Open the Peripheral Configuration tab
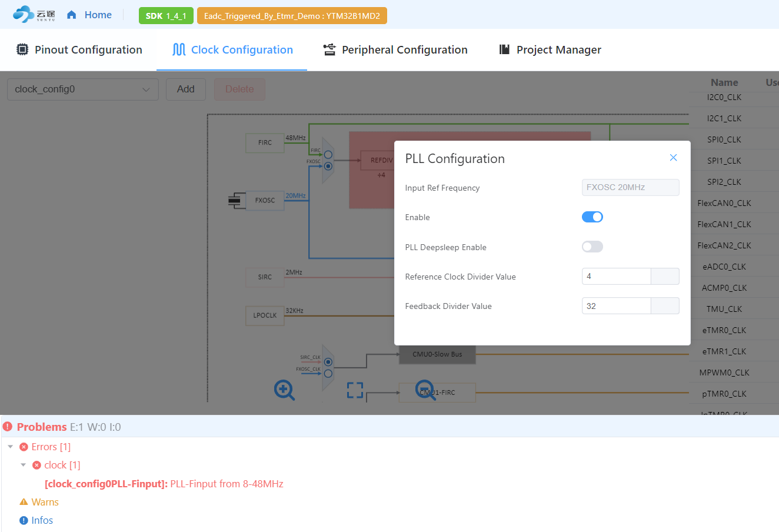Image resolution: width=779 pixels, height=532 pixels. 395,50
